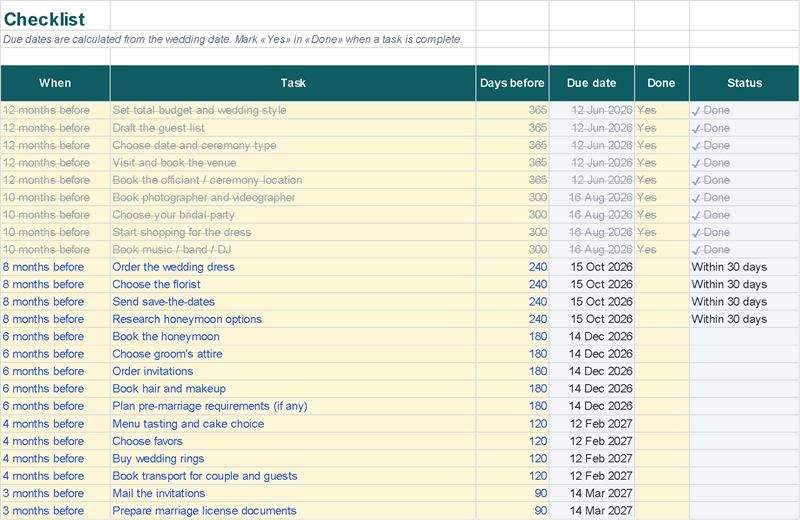This screenshot has height=520, width=800.
Task: Select due date of Choose favors
Action: [592, 441]
